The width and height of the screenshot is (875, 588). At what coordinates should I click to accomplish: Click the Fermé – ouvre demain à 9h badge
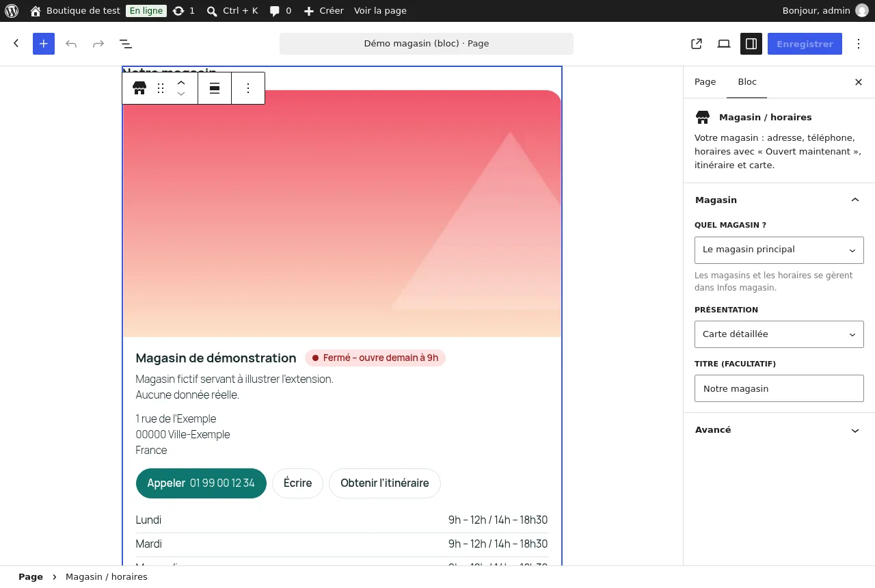(x=375, y=358)
